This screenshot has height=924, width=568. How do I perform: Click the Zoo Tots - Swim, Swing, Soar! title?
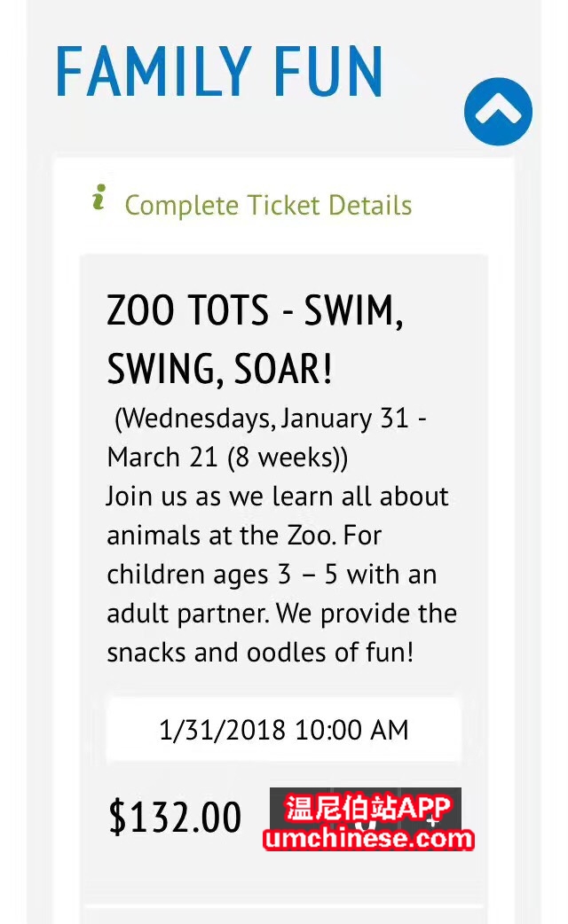(255, 339)
